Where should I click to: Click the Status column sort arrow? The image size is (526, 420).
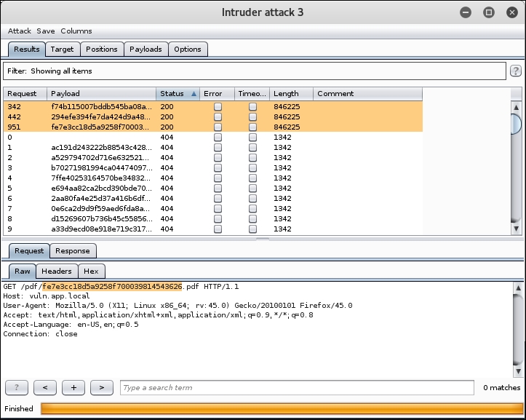pyautogui.click(x=194, y=94)
